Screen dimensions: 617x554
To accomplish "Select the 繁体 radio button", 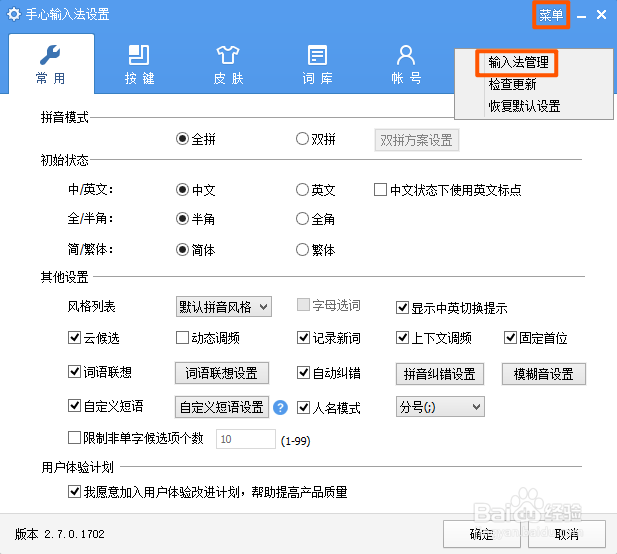I will point(302,249).
